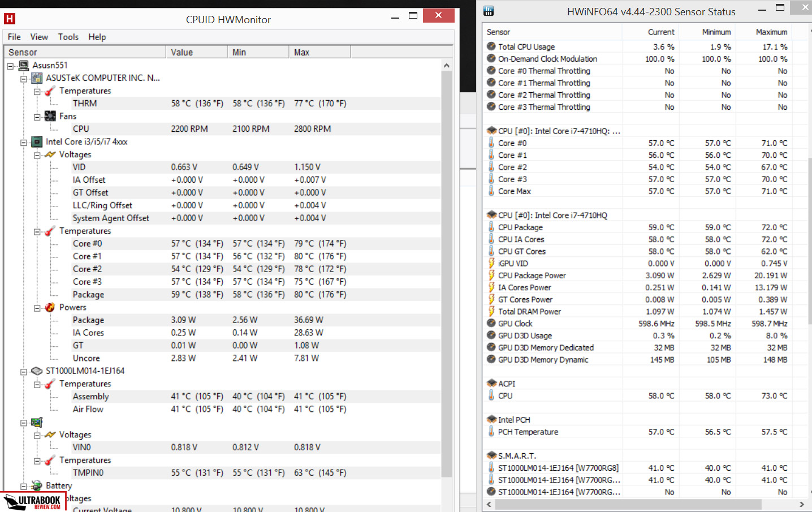Click the HWiNFO64 title bar app icon
Viewport: 812px width, 512px height.
click(489, 11)
